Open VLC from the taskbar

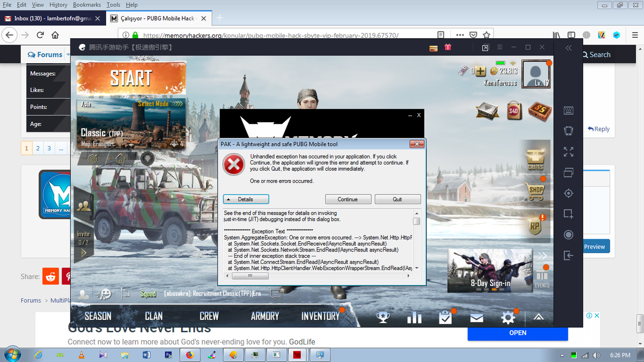tap(82, 355)
